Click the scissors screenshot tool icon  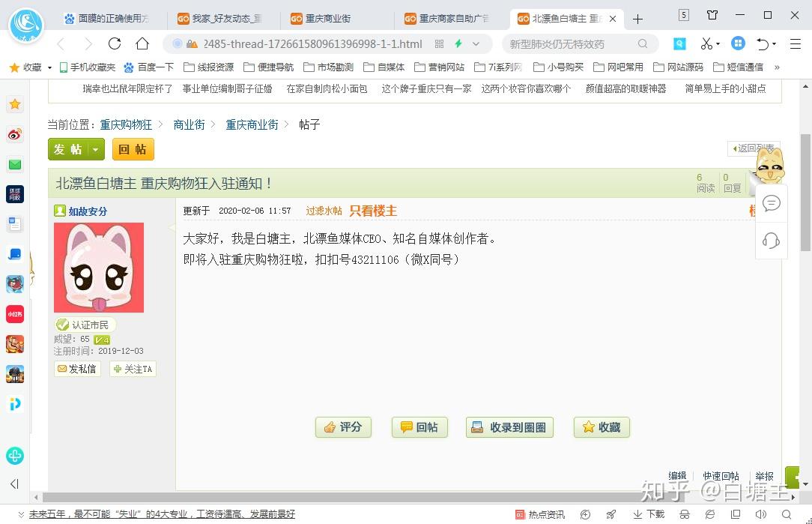[x=706, y=44]
